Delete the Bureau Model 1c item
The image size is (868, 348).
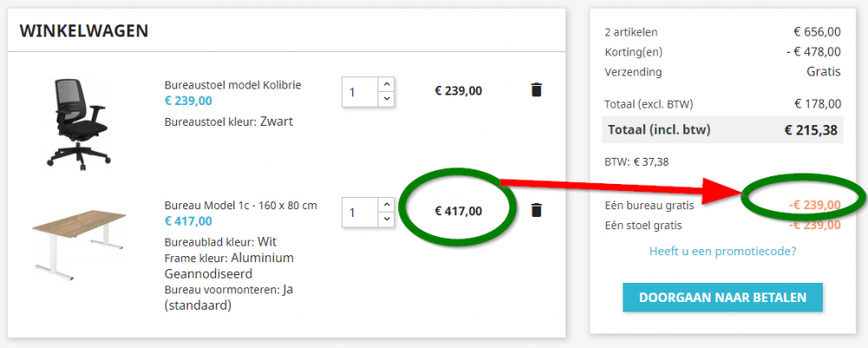tap(536, 210)
